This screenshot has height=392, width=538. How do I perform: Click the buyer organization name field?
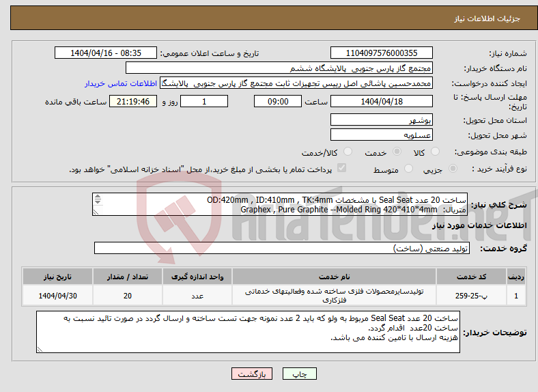279,68
